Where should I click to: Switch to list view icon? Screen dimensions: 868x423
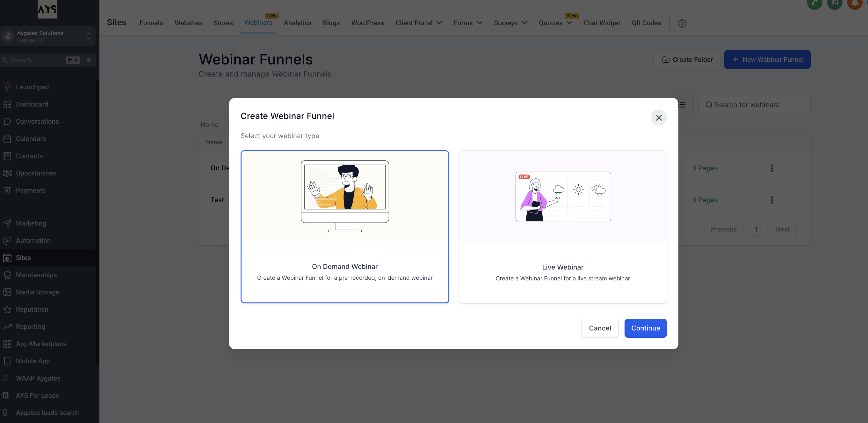pos(682,105)
